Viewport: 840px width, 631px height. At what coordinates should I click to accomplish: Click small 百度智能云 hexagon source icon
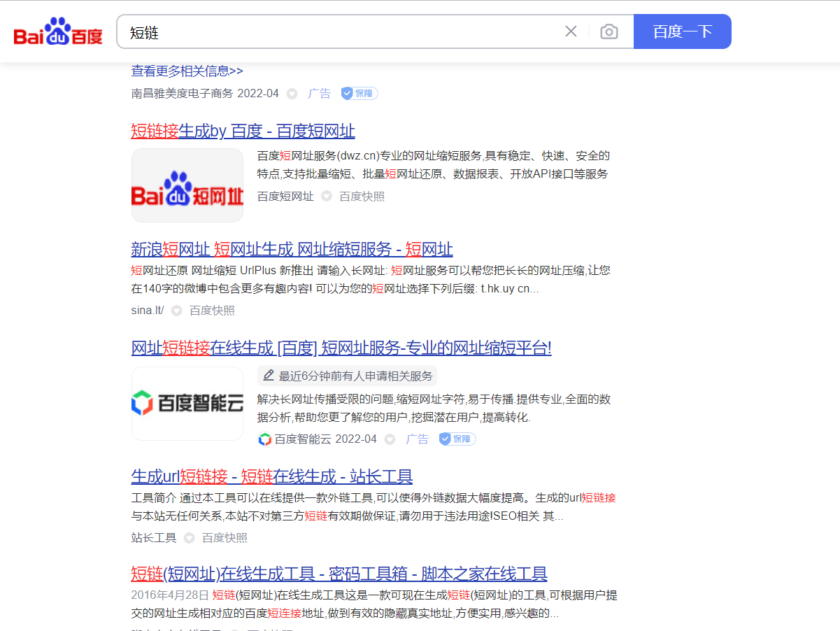point(265,439)
